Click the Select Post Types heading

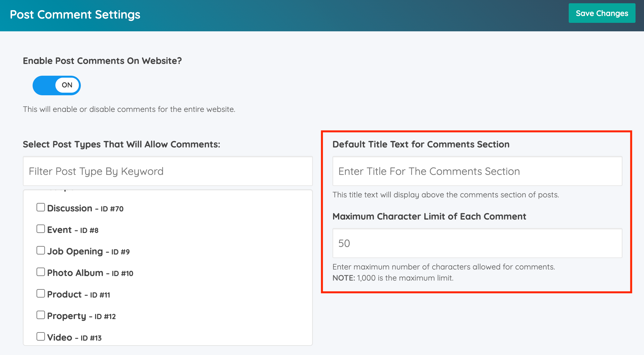[x=121, y=145]
